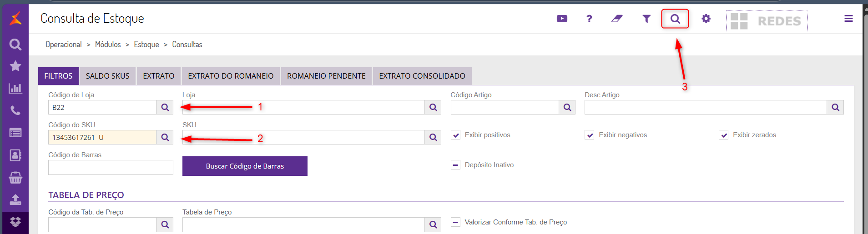This screenshot has height=234, width=868.
Task: Click the phone icon in sidebar
Action: (x=15, y=110)
